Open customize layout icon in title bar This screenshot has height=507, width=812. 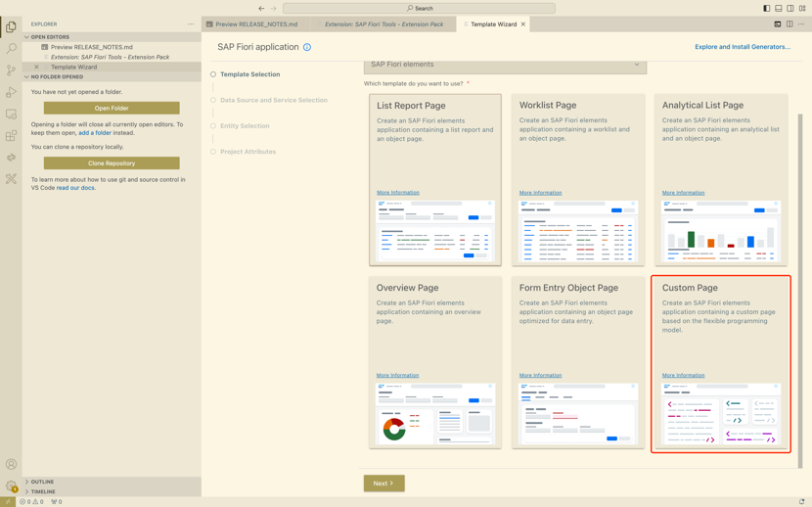(802, 8)
